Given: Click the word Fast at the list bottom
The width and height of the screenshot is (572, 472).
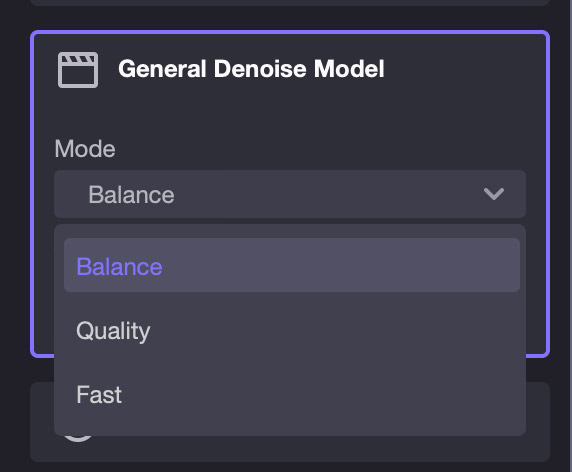Looking at the screenshot, I should click(99, 395).
